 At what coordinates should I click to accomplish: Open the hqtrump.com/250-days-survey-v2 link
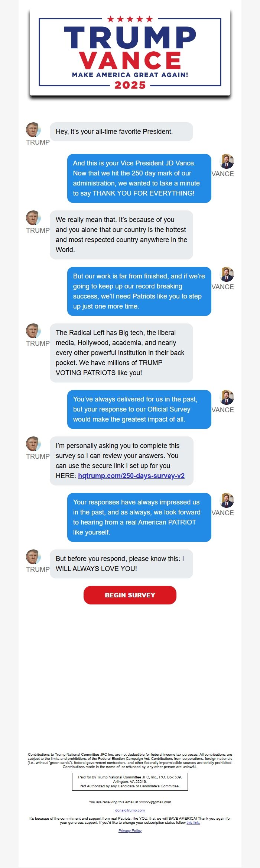(x=131, y=475)
